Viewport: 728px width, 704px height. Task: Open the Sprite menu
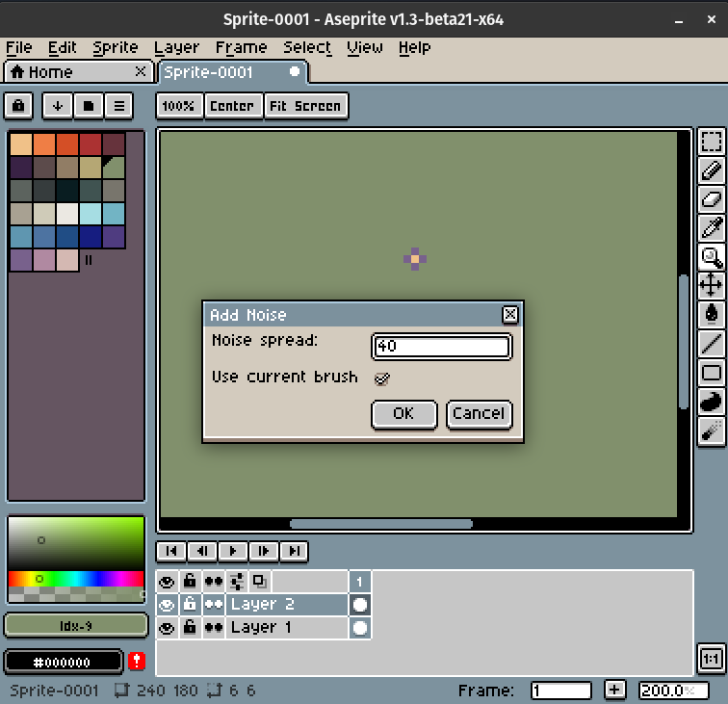tap(116, 47)
